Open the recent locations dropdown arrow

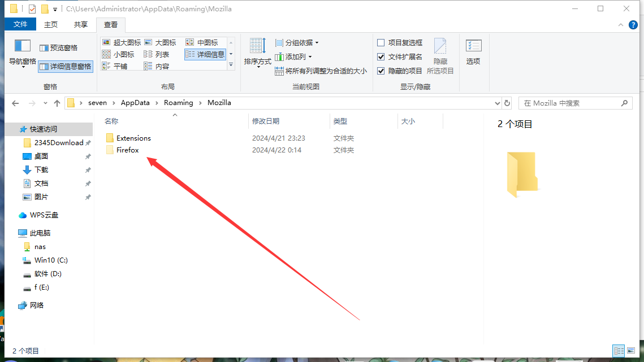(x=45, y=103)
